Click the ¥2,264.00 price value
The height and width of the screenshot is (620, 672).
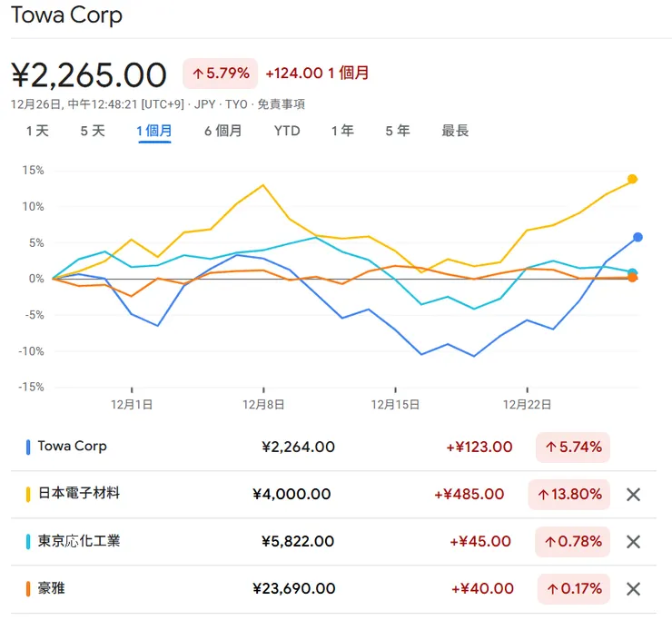(x=298, y=448)
